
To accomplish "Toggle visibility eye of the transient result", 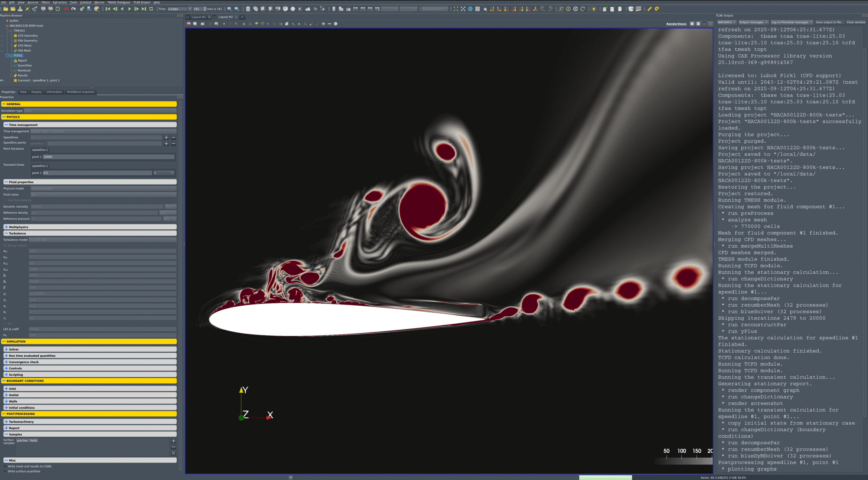I will click(2, 81).
